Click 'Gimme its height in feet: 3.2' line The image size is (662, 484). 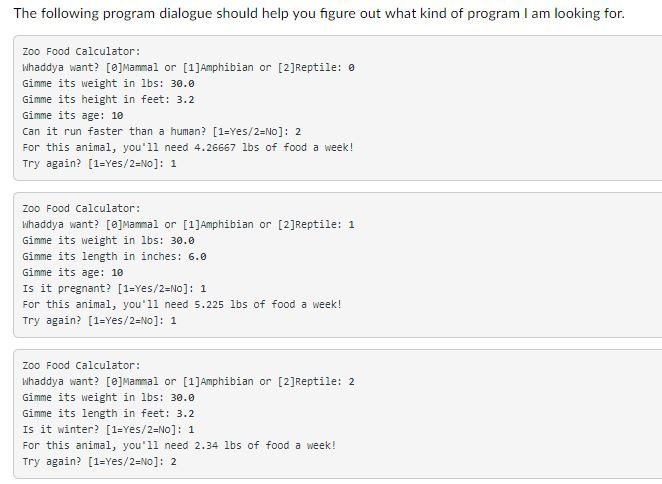108,100
